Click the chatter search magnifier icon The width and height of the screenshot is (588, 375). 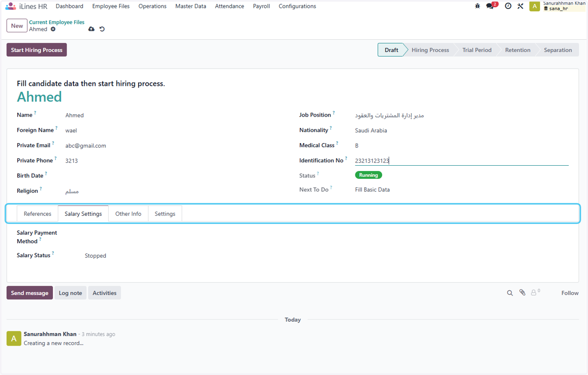(510, 293)
